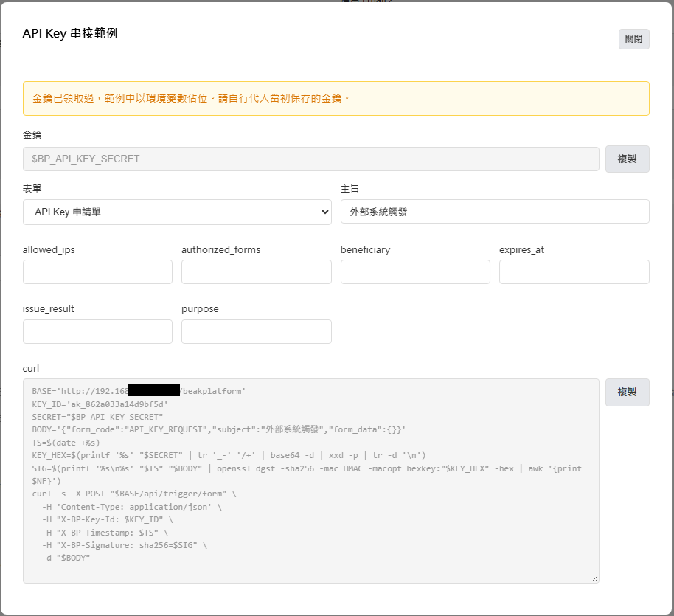674x616 pixels.
Task: Select the beneficiary text field
Action: tap(415, 272)
